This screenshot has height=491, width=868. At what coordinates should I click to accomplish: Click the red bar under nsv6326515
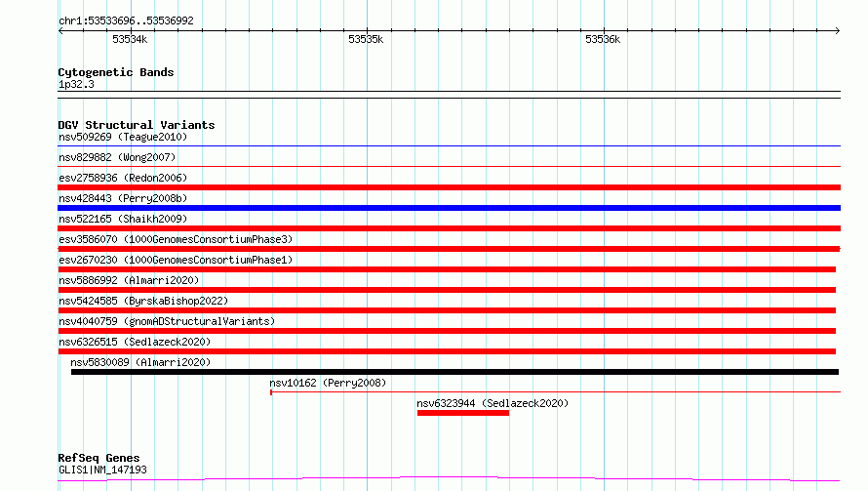447,351
